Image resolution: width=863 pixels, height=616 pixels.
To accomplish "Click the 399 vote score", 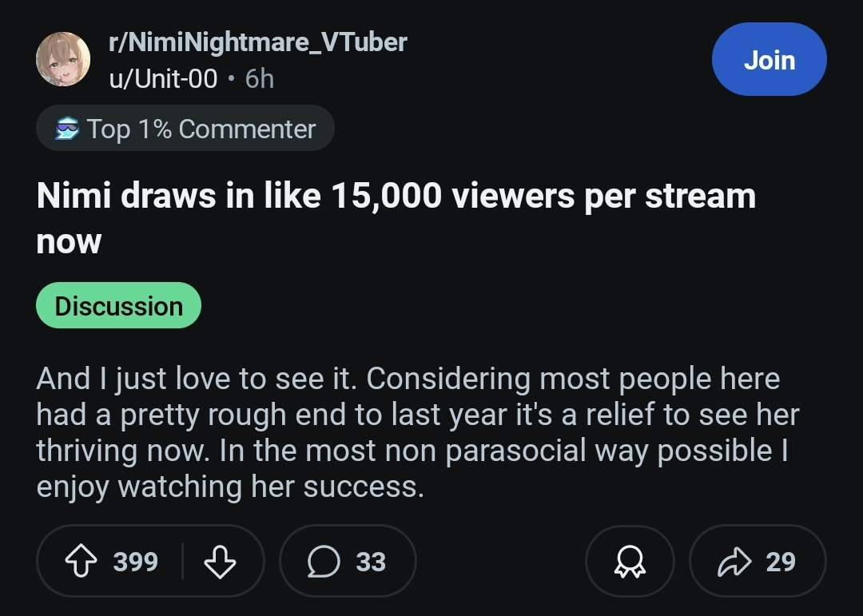I will tap(135, 562).
